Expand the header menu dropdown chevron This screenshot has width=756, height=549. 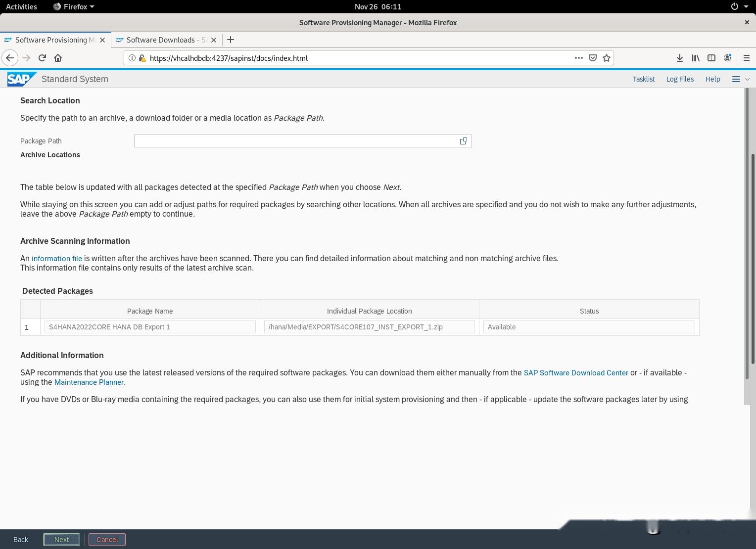click(747, 79)
